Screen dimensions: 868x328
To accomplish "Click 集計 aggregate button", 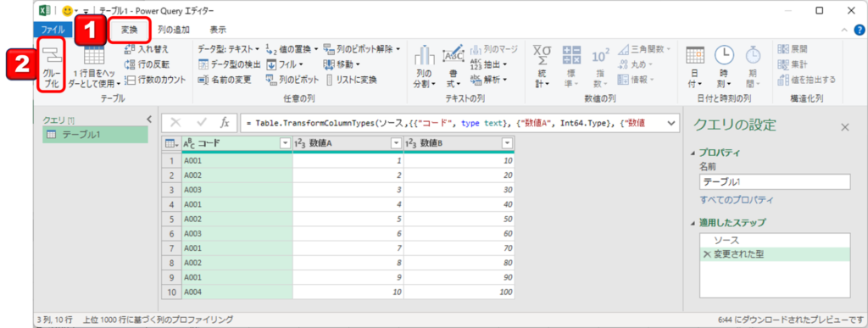I will 793,64.
